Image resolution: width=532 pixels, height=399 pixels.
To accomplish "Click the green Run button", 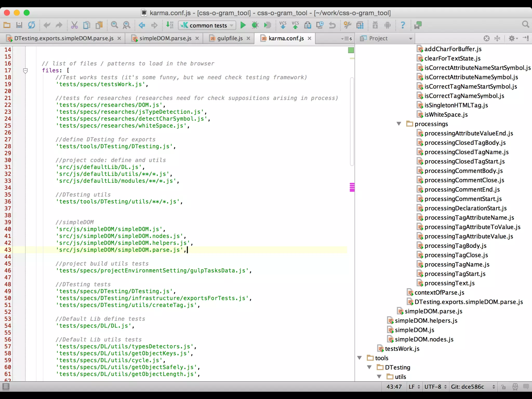I will 243,25.
